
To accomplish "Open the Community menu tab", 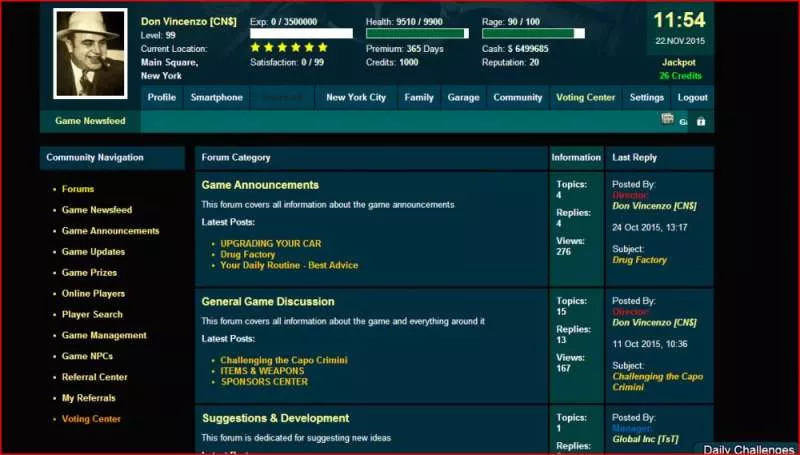I will click(x=517, y=97).
